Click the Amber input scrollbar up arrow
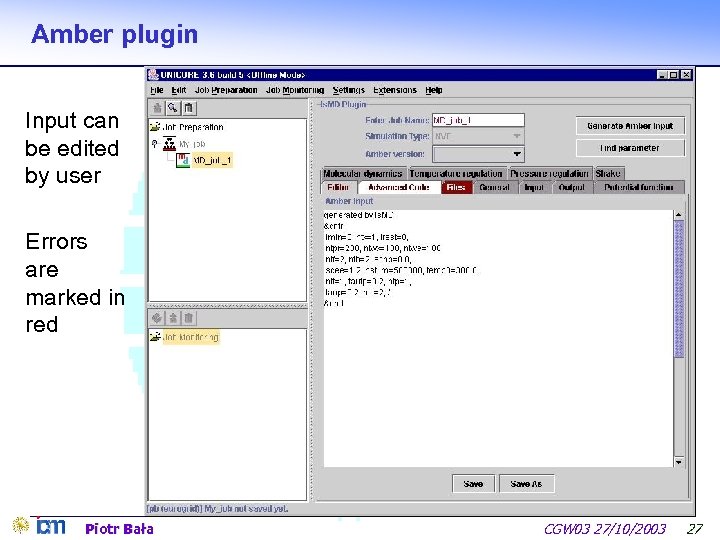Viewport: 720px width, 540px height. click(x=679, y=214)
